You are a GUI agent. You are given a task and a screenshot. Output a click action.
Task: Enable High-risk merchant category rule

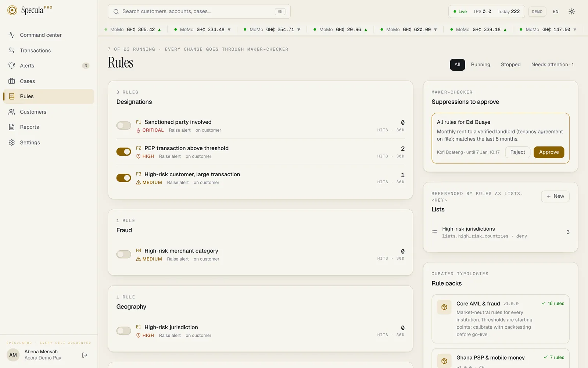point(124,254)
